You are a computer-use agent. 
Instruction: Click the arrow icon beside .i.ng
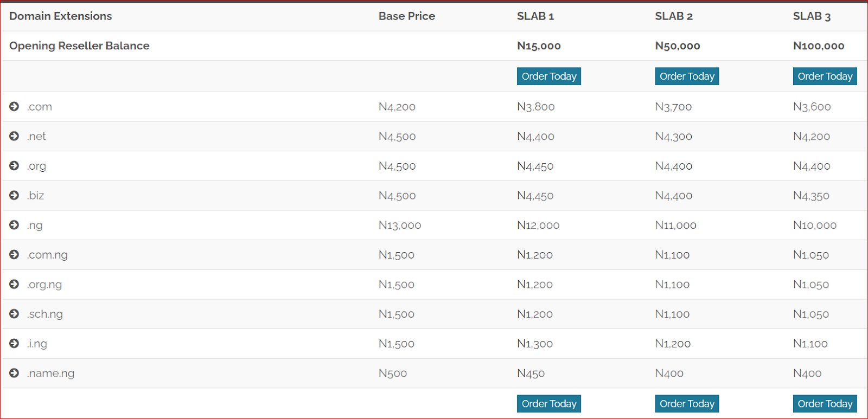pyautogui.click(x=14, y=343)
